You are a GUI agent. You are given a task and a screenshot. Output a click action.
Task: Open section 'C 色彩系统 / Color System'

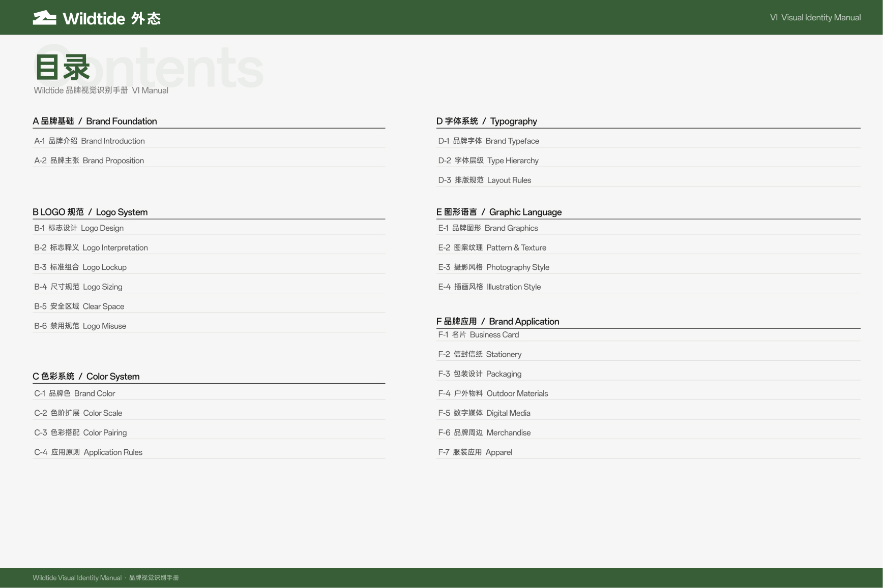pos(86,376)
